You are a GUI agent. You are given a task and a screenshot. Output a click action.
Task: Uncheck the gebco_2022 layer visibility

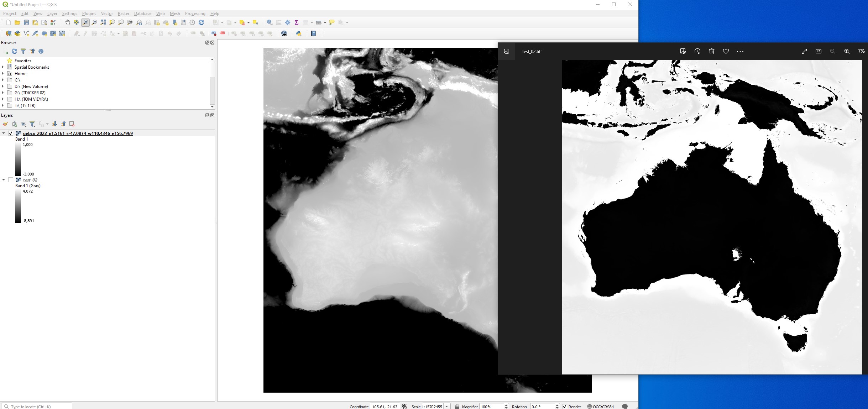click(x=11, y=133)
